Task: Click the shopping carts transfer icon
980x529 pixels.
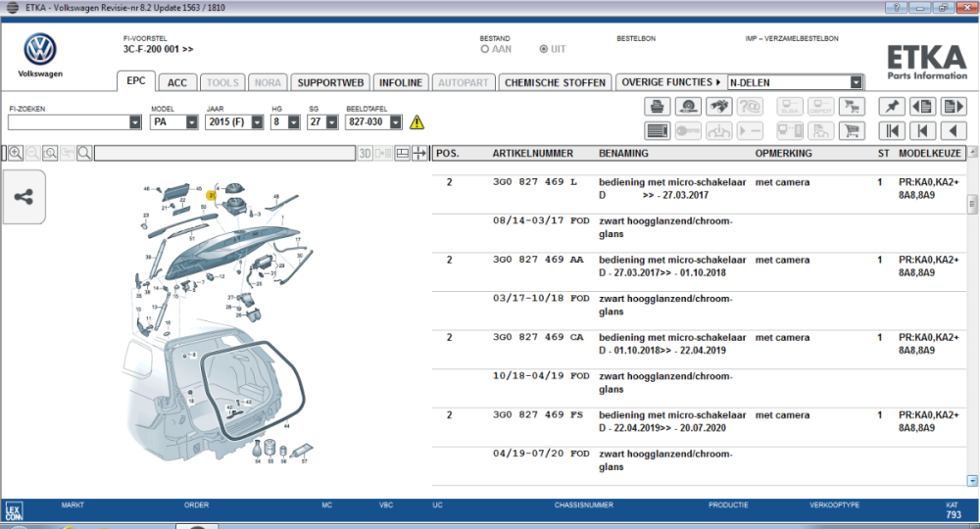Action: coord(852,106)
